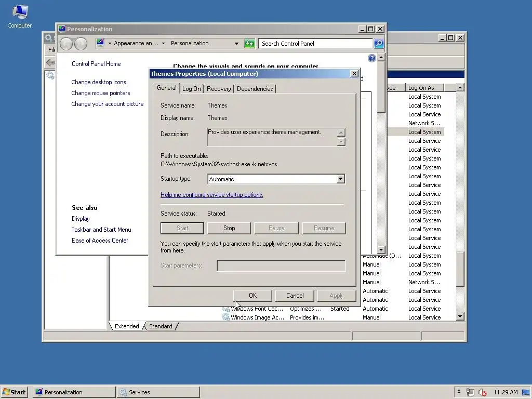Screen dimensions: 532x399
Task: Switch to Services taskbar button
Action: click(x=158, y=392)
